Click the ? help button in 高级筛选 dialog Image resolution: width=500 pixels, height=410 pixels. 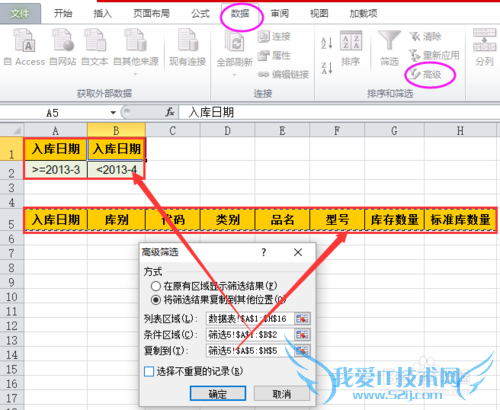tap(264, 252)
